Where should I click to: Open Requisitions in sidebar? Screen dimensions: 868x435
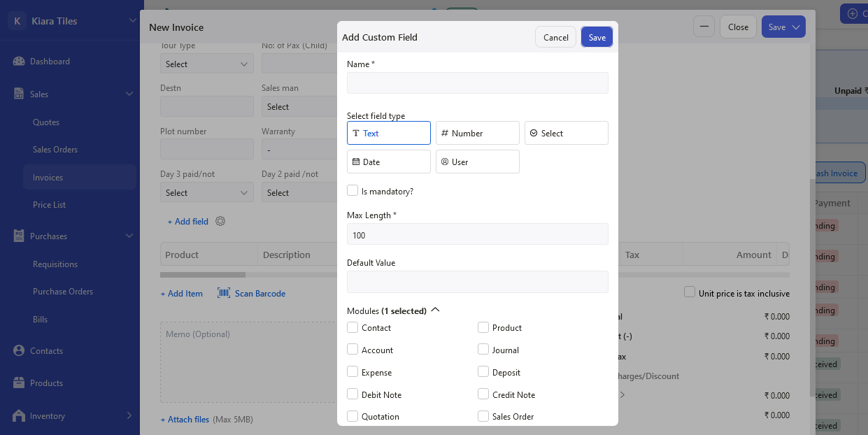pyautogui.click(x=55, y=264)
